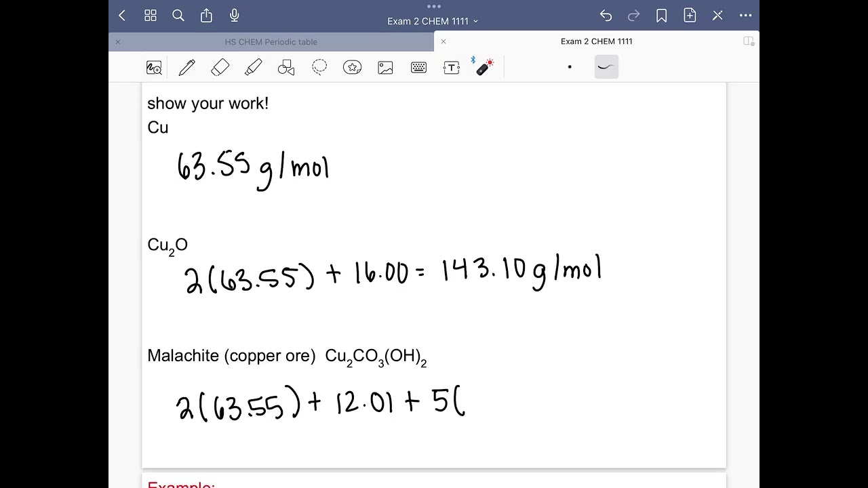The height and width of the screenshot is (488, 868).
Task: Open the thumbnail grid view
Action: pos(151,16)
